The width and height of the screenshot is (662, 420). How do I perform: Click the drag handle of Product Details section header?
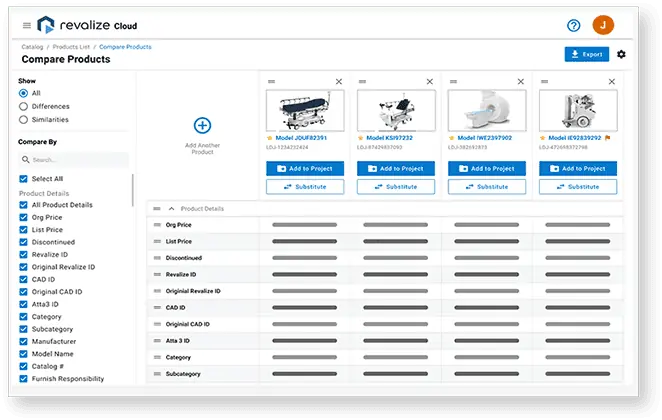(157, 209)
